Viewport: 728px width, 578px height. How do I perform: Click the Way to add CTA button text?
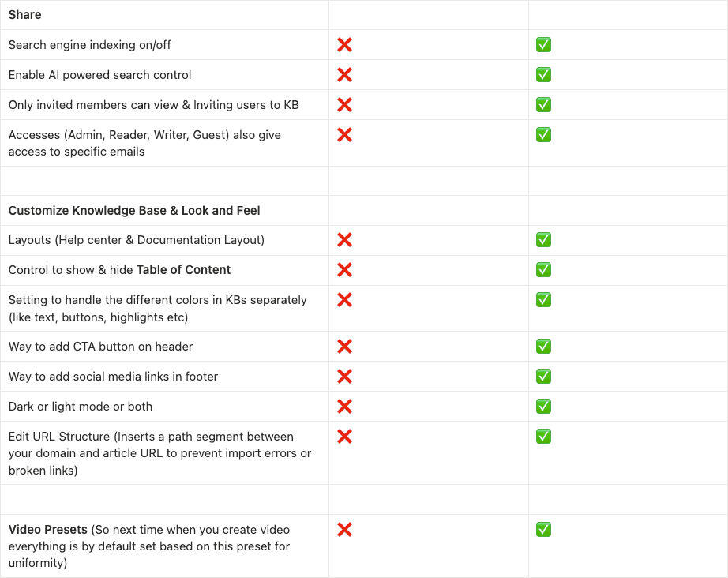100,347
